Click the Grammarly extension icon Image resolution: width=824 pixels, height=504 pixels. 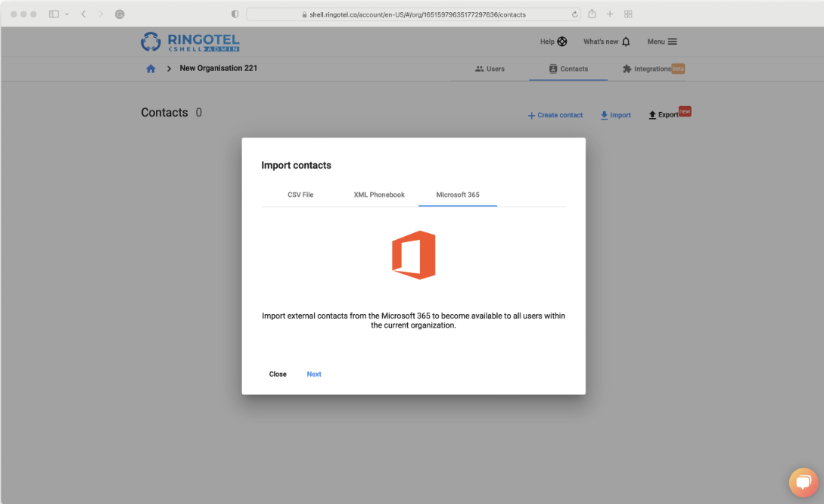(120, 14)
